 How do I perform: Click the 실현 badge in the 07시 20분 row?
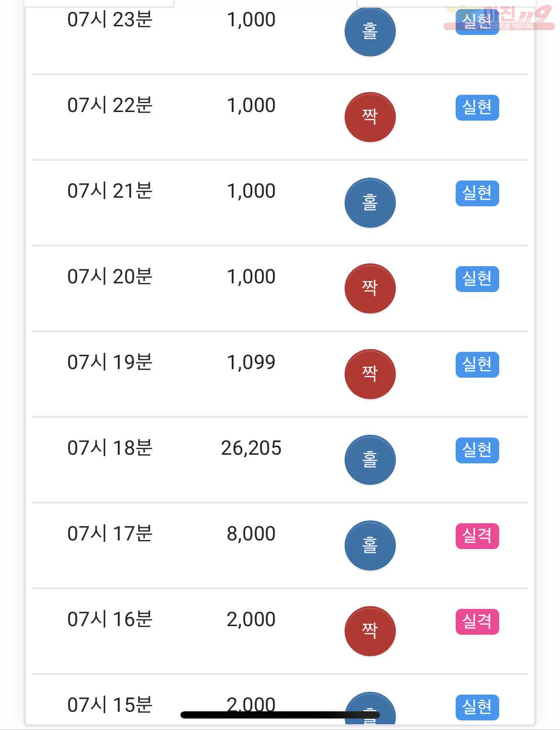tap(477, 279)
